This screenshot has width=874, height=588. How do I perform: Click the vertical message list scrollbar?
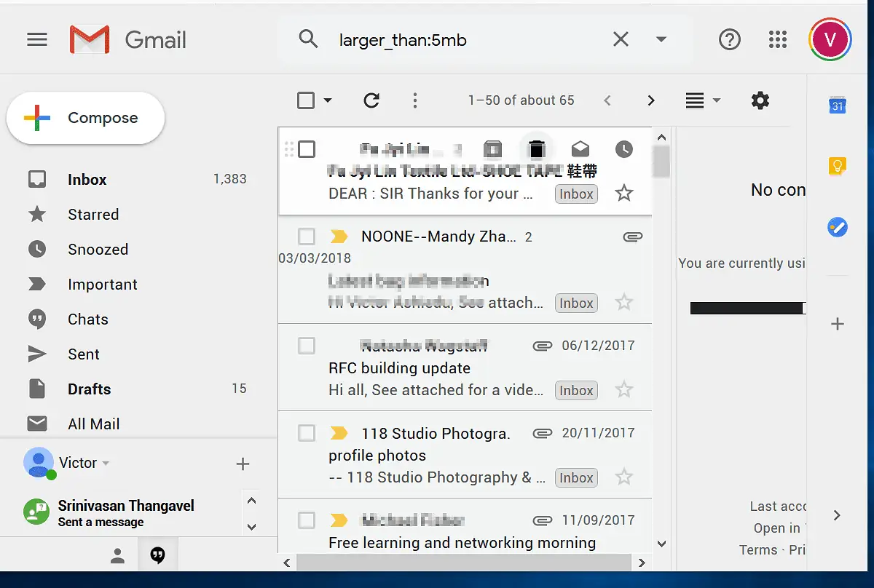coord(661,162)
